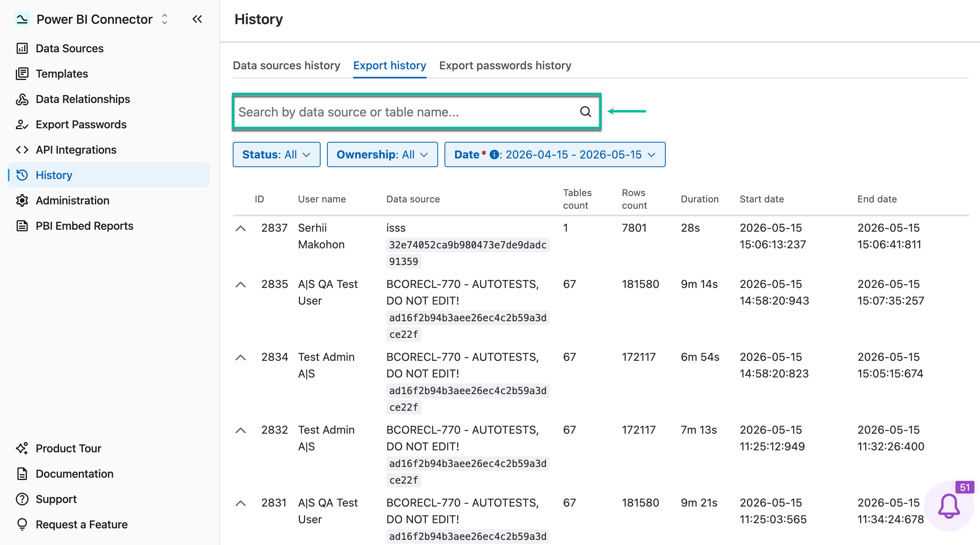Click the Templates icon in sidebar

pos(22,74)
